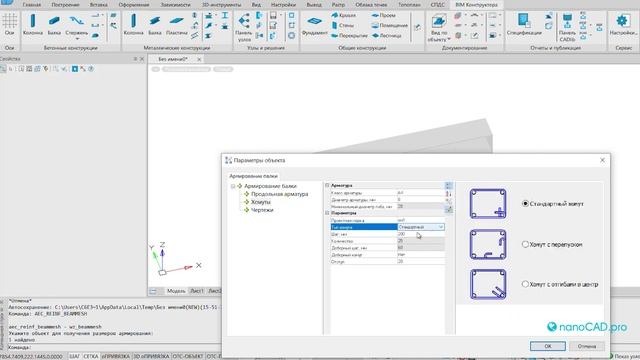Select the Помещение tool

[x=390, y=25]
